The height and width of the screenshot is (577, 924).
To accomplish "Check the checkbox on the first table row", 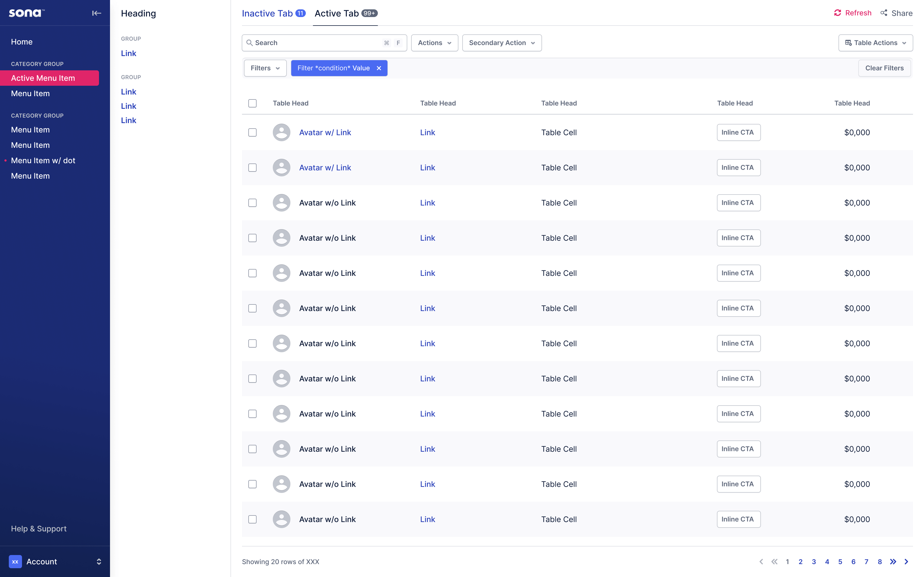I will (x=252, y=132).
